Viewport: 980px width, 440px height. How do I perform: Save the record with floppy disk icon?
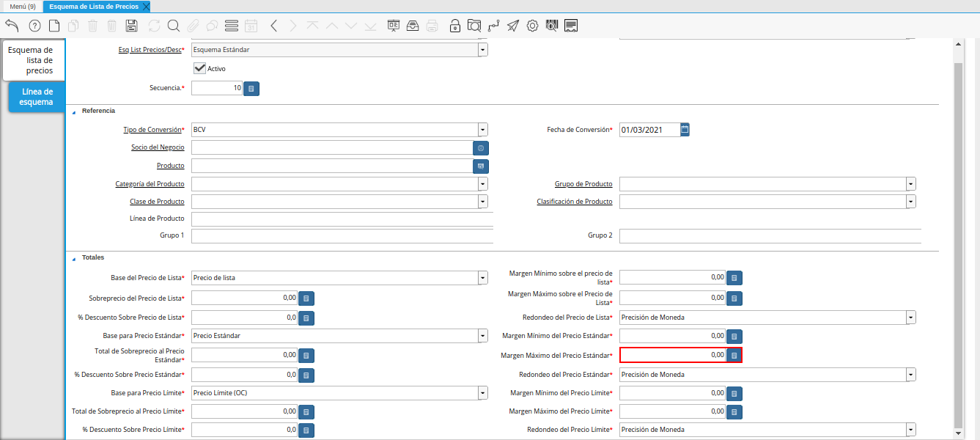pos(132,26)
